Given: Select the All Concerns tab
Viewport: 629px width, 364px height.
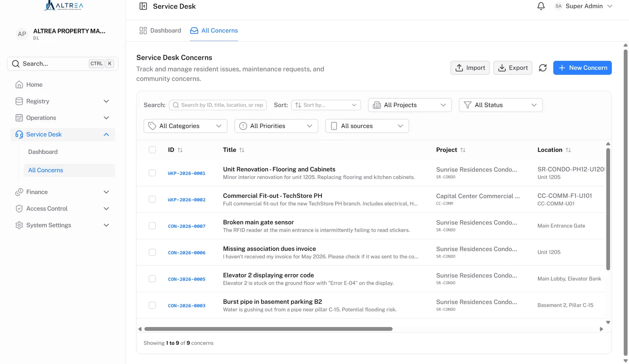Looking at the screenshot, I should click(214, 31).
